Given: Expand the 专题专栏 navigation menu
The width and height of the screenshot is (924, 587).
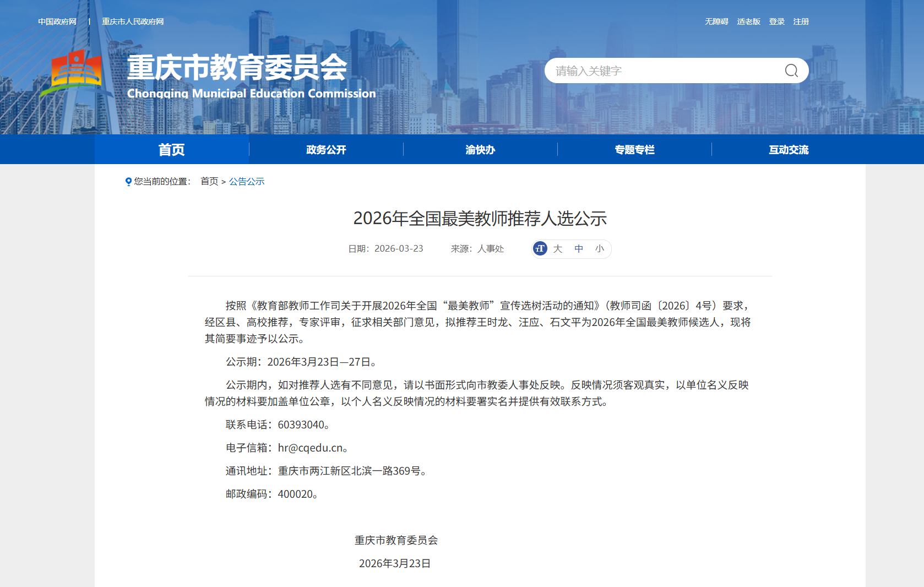Looking at the screenshot, I should (x=634, y=150).
